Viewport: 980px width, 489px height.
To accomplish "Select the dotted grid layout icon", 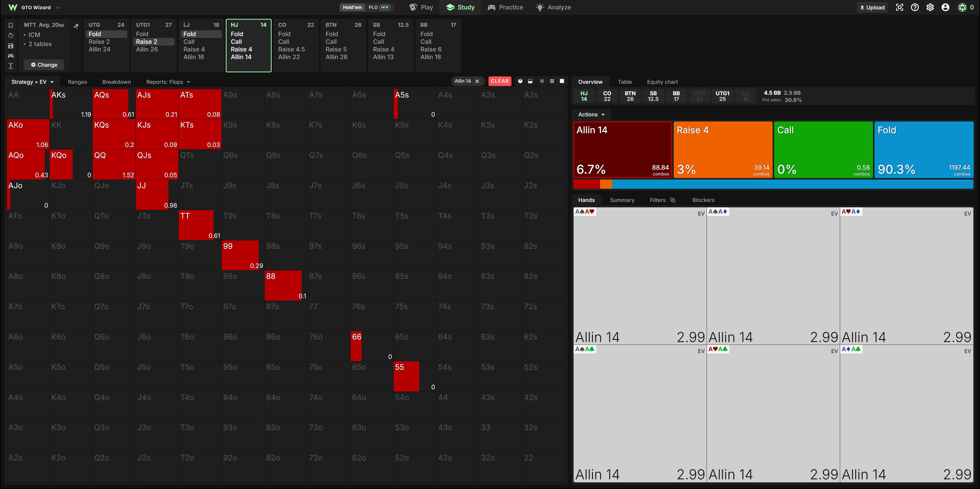I will point(552,81).
